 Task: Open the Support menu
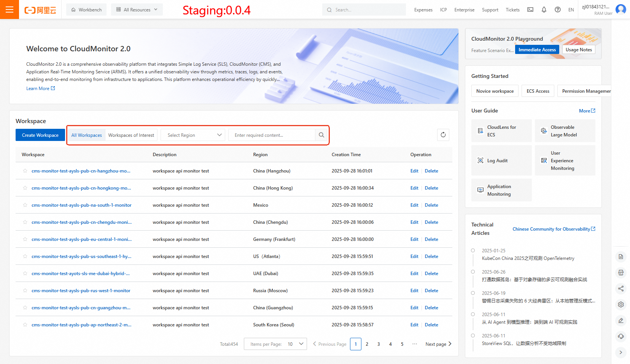[490, 10]
